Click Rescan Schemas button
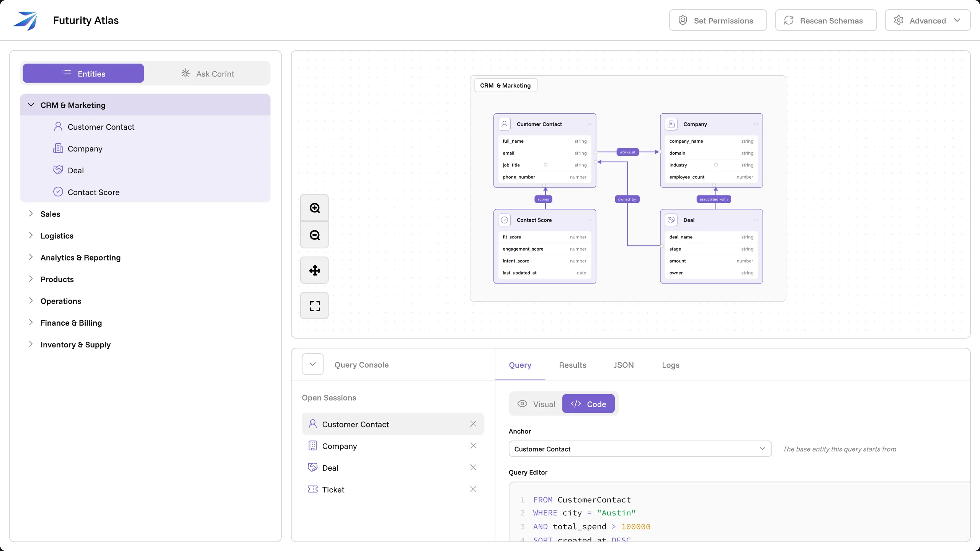Screen dimensions: 980x551 pyautogui.click(x=826, y=20)
